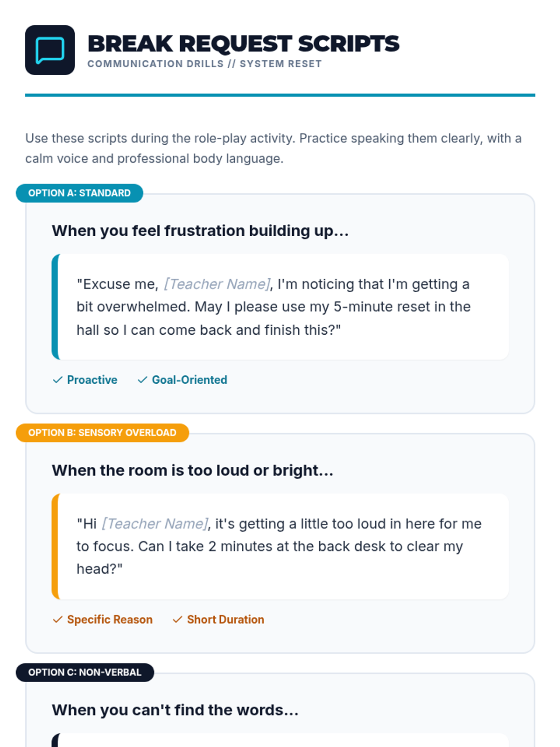Click the Proactive checkmark icon
The height and width of the screenshot is (747, 560).
(57, 380)
